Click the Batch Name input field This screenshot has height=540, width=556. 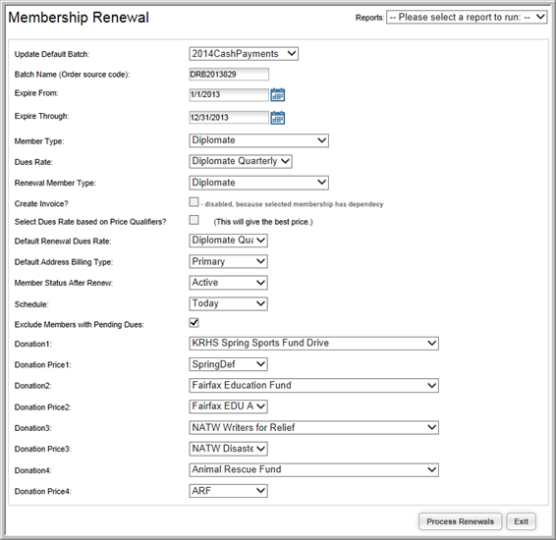(229, 74)
